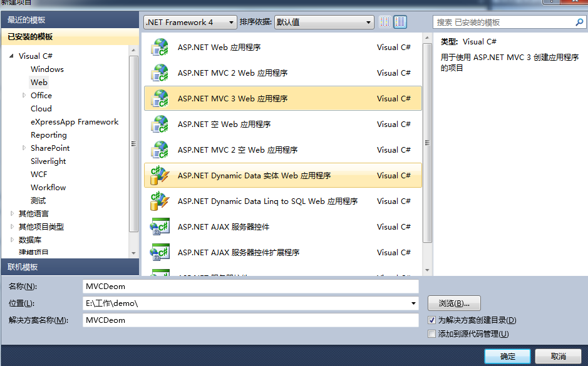Click the 浏览(B)... button

coord(454,303)
